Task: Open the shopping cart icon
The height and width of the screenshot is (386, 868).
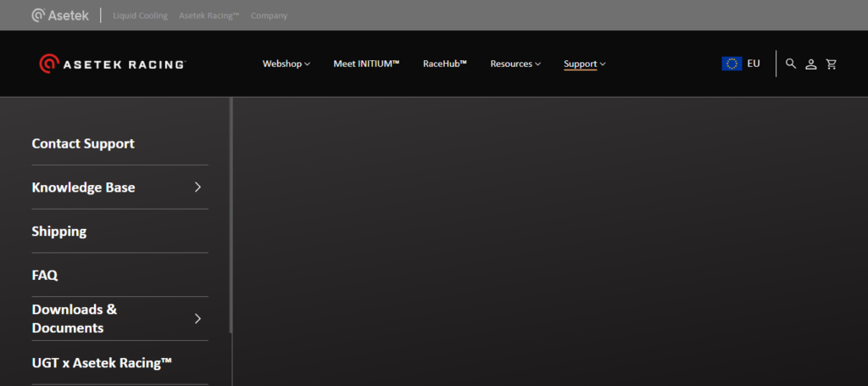Action: tap(832, 64)
